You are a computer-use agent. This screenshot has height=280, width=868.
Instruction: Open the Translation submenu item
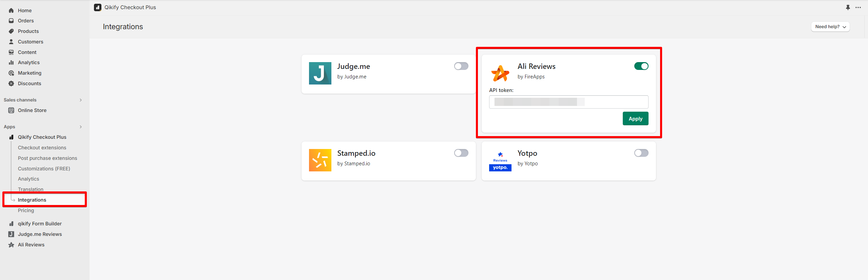[x=31, y=189]
